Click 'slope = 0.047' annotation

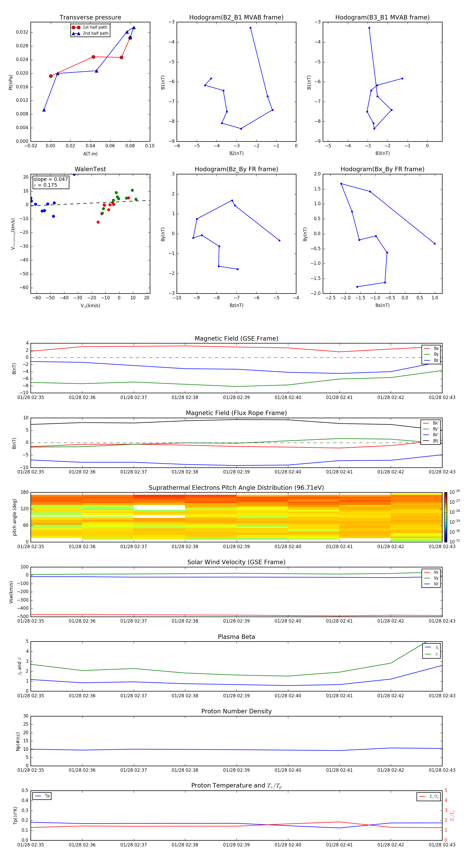coord(50,179)
